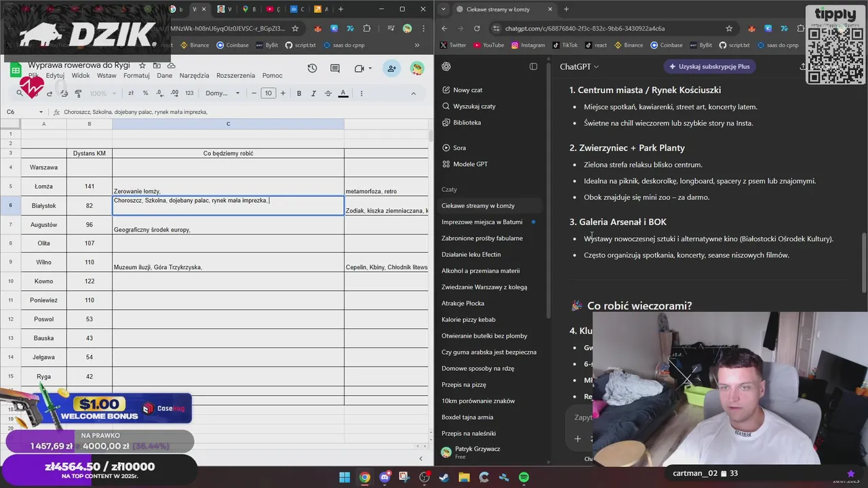This screenshot has height=488, width=868.
Task: Open Google Chrome from taskbar
Action: (365, 477)
